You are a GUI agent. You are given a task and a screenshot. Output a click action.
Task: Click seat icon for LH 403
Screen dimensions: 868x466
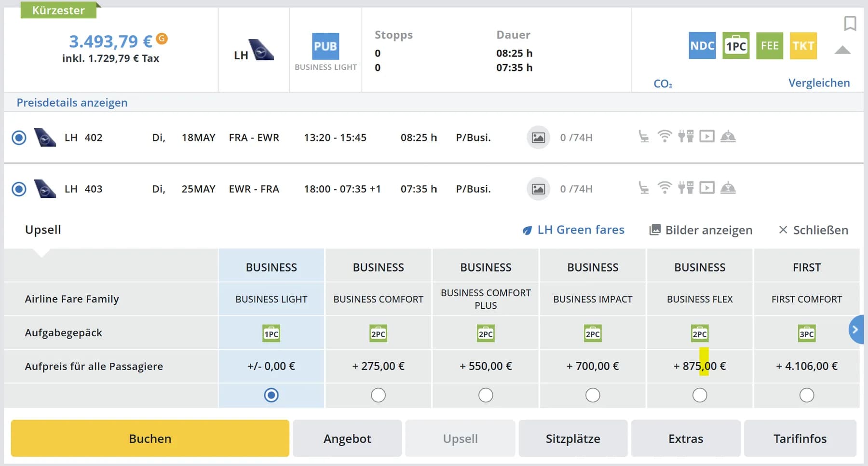(x=643, y=188)
